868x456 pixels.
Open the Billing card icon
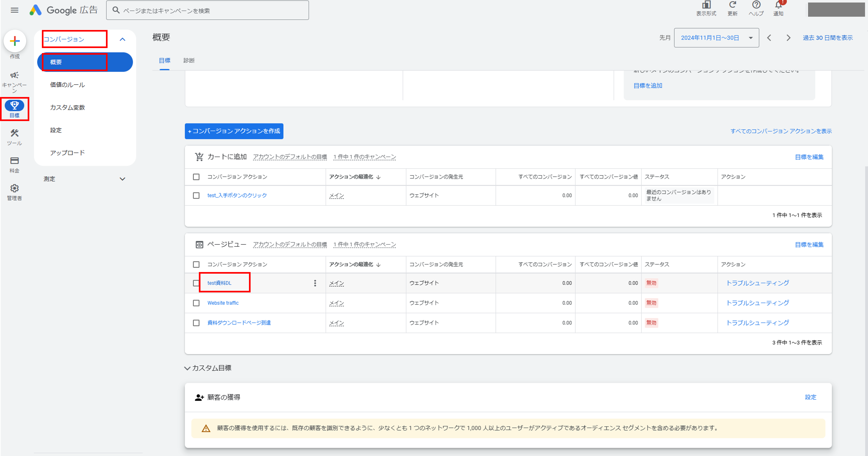(14, 160)
